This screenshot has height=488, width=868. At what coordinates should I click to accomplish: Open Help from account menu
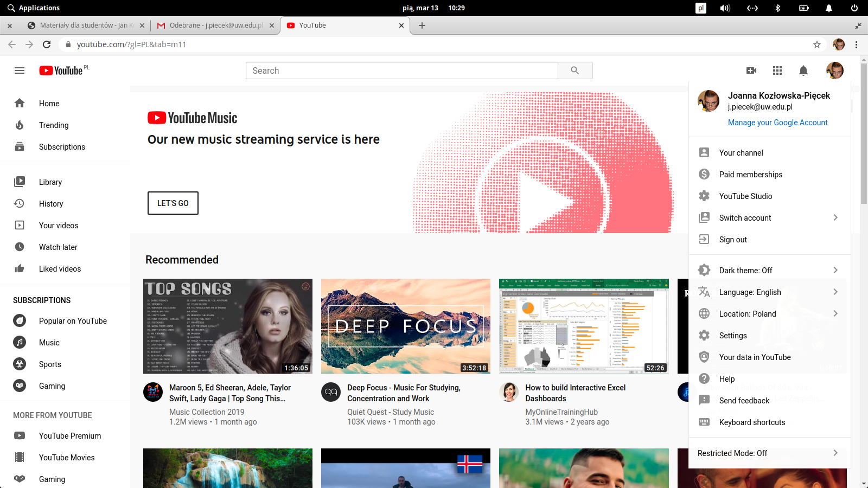[770, 378]
